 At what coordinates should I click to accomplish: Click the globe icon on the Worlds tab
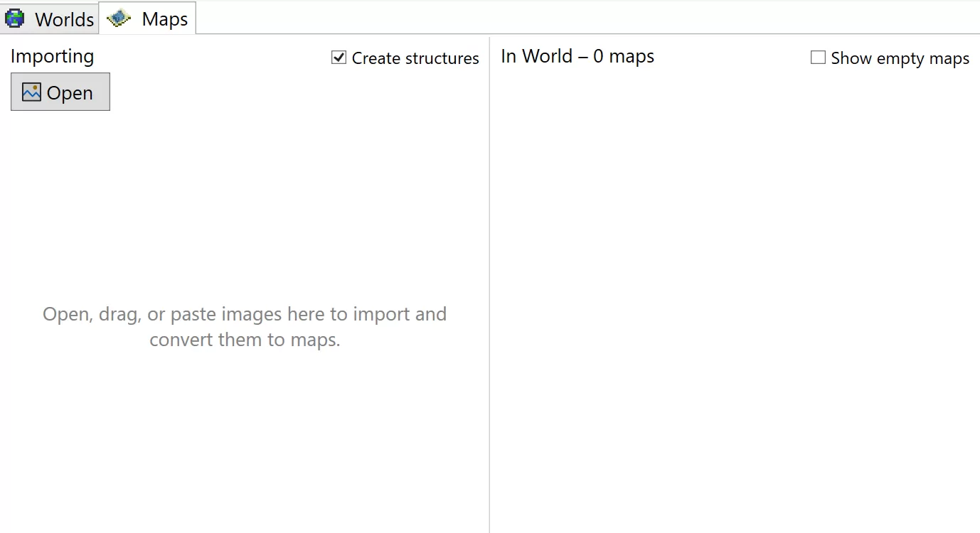(15, 18)
